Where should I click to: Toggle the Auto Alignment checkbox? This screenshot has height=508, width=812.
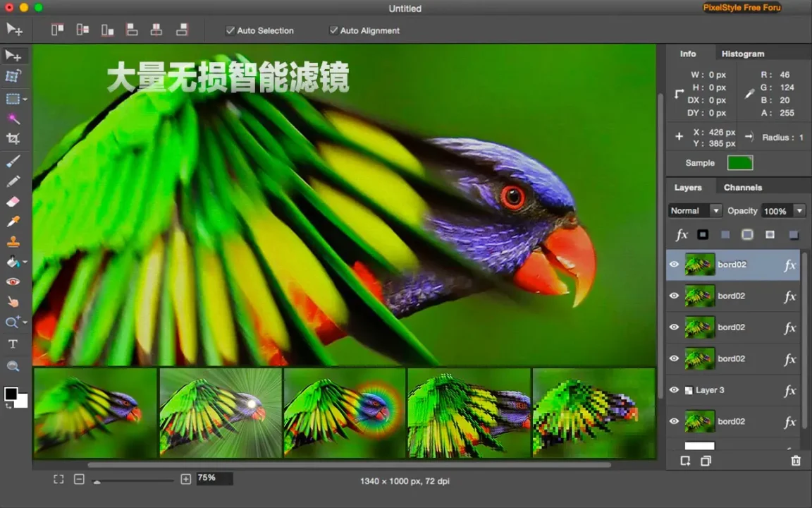(333, 30)
